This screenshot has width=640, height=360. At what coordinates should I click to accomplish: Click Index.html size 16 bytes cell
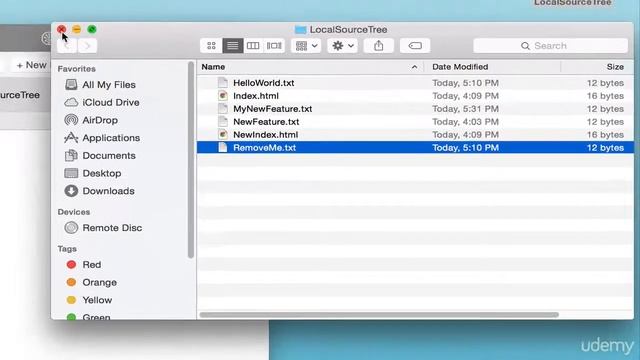pos(605,96)
